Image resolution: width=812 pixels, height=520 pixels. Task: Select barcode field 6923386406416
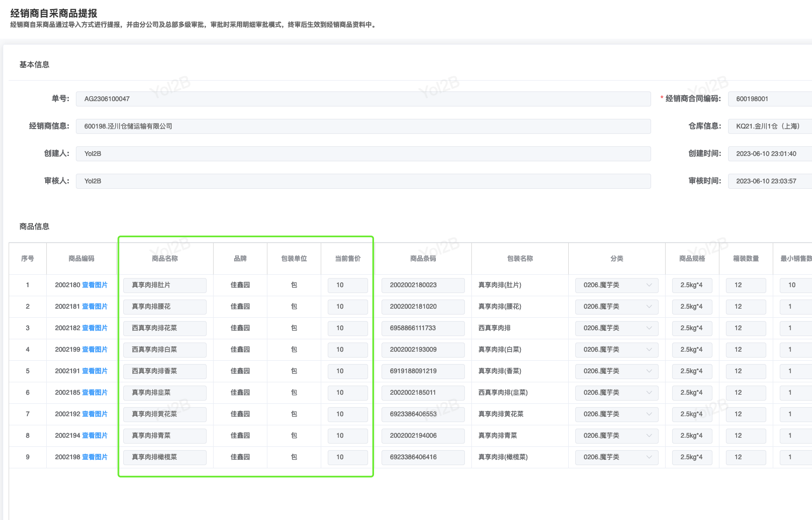[x=423, y=457]
